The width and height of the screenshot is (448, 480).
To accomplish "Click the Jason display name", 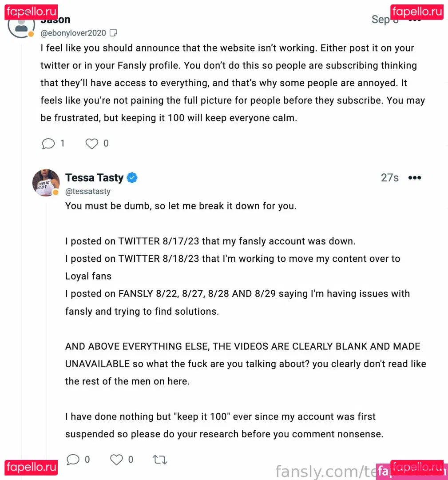I will [56, 20].
